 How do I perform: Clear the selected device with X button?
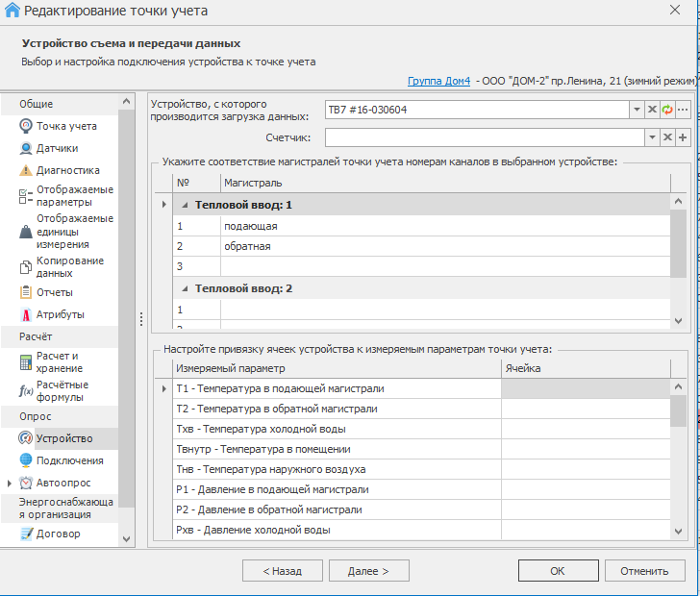coord(651,110)
